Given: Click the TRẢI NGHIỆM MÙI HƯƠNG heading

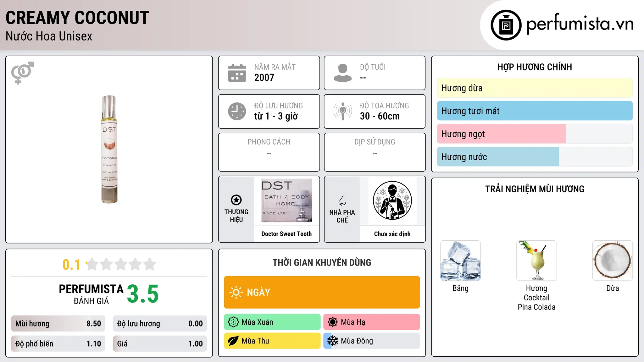Looking at the screenshot, I should tap(535, 189).
